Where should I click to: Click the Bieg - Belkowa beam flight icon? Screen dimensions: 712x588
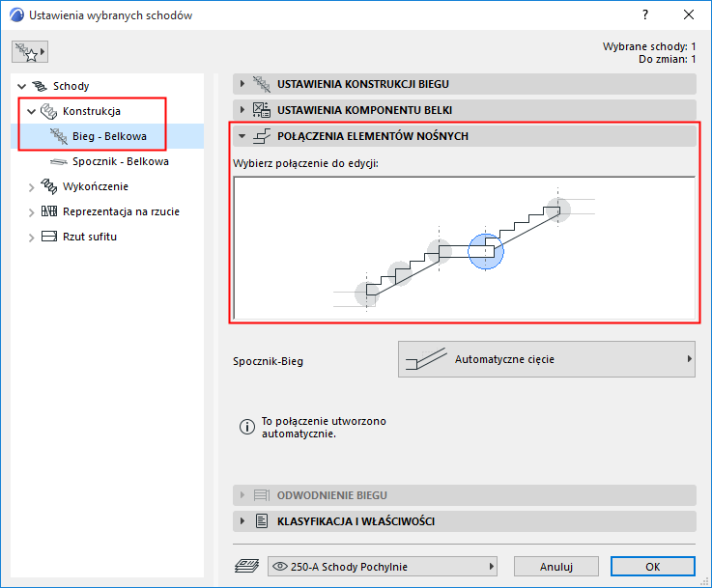tap(59, 136)
